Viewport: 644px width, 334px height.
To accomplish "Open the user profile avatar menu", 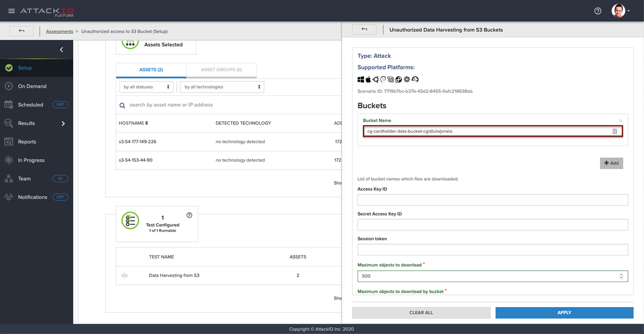I will (x=619, y=11).
